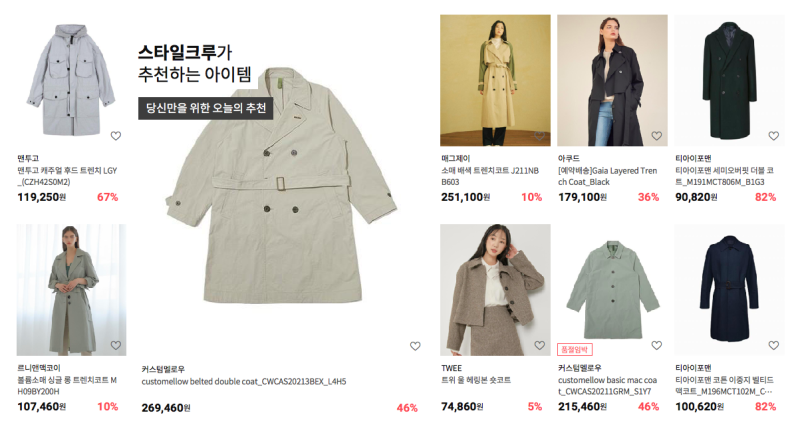Open TWEE brand name link

(x=452, y=368)
